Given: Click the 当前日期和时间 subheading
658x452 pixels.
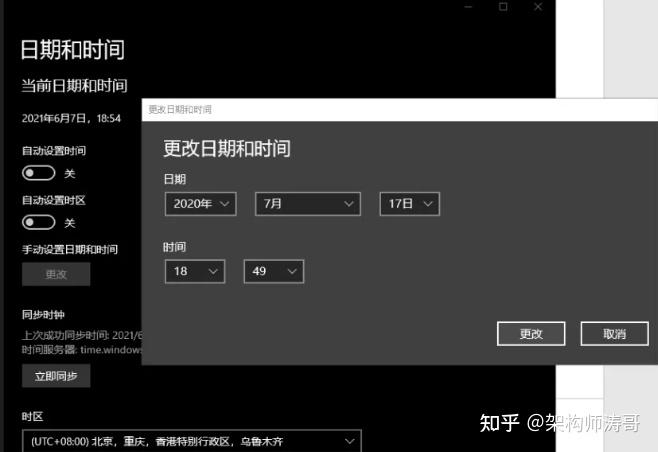Looking at the screenshot, I should tap(74, 86).
